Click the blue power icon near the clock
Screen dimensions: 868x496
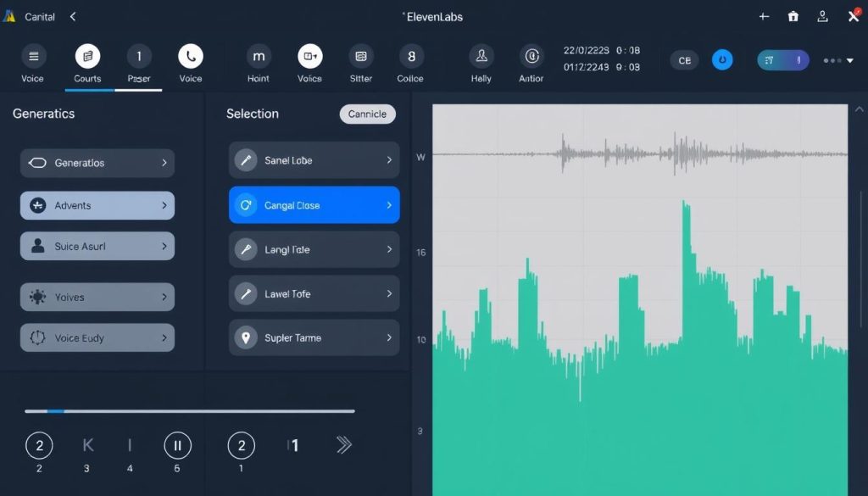pyautogui.click(x=722, y=59)
